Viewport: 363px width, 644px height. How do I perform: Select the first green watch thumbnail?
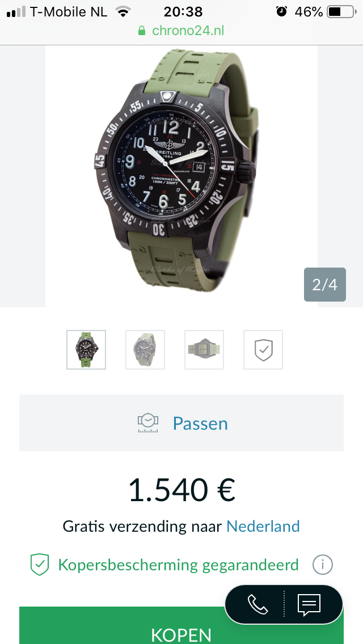86,350
